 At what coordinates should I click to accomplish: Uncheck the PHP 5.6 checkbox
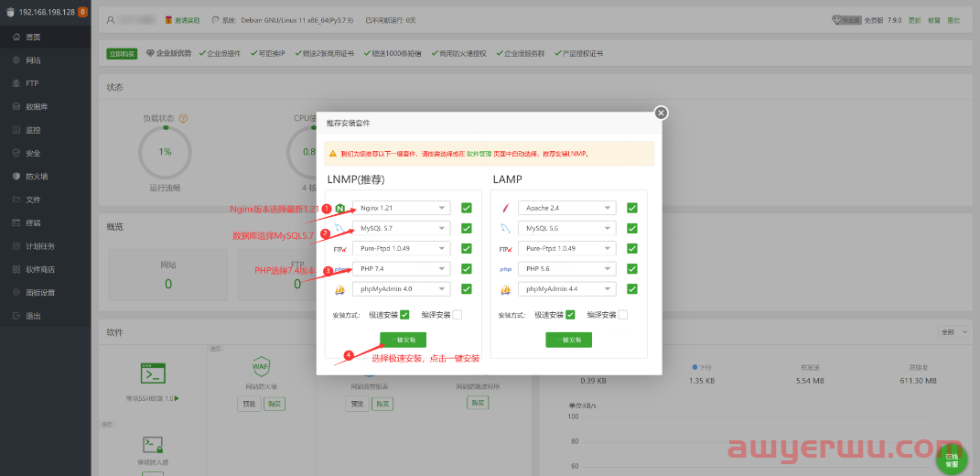point(632,269)
